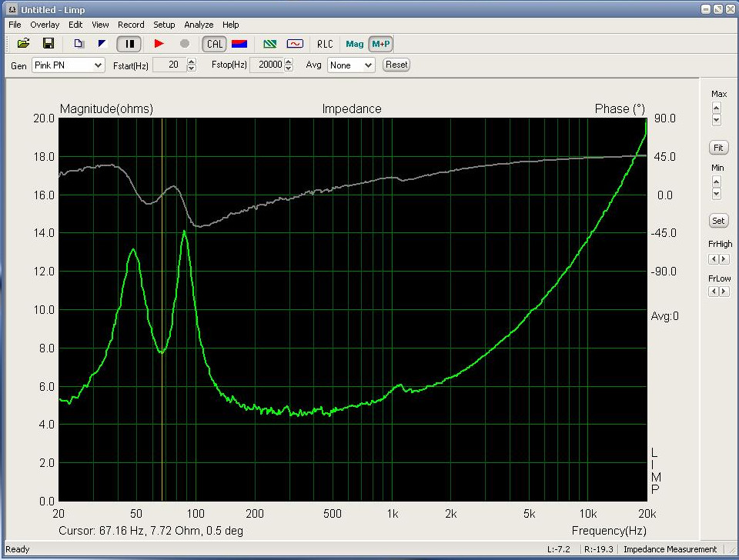Click the FrLow right arrow
739x560 pixels.
click(x=724, y=292)
